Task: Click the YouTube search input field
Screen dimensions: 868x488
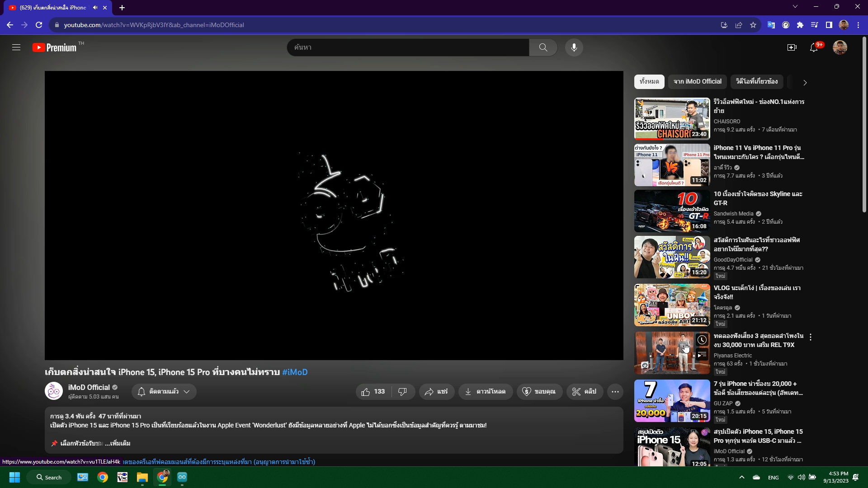Action: (x=408, y=47)
